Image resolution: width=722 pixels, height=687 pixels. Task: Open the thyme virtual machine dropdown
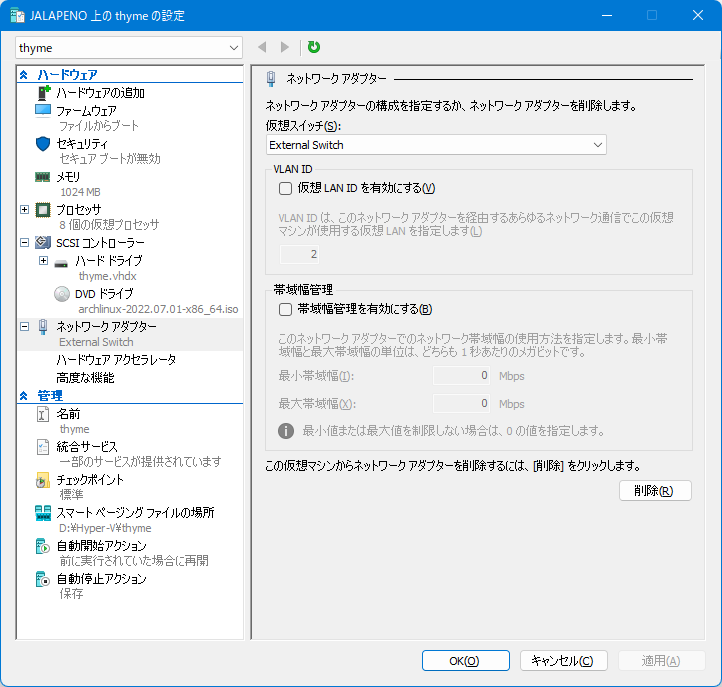(x=129, y=48)
